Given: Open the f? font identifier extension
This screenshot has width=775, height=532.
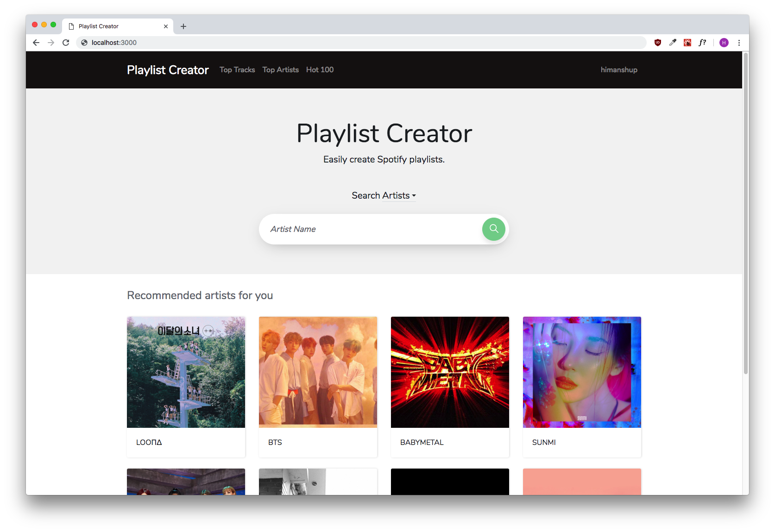Looking at the screenshot, I should click(702, 43).
